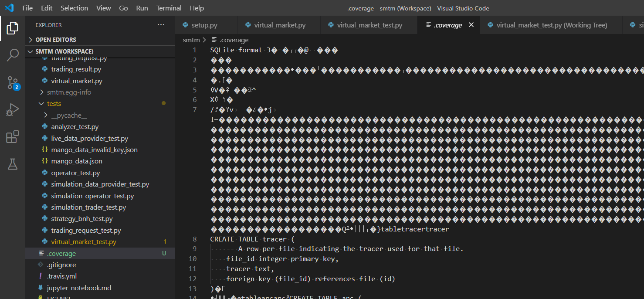The image size is (644, 299).
Task: Click line number 8 in gutter
Action: tap(194, 239)
